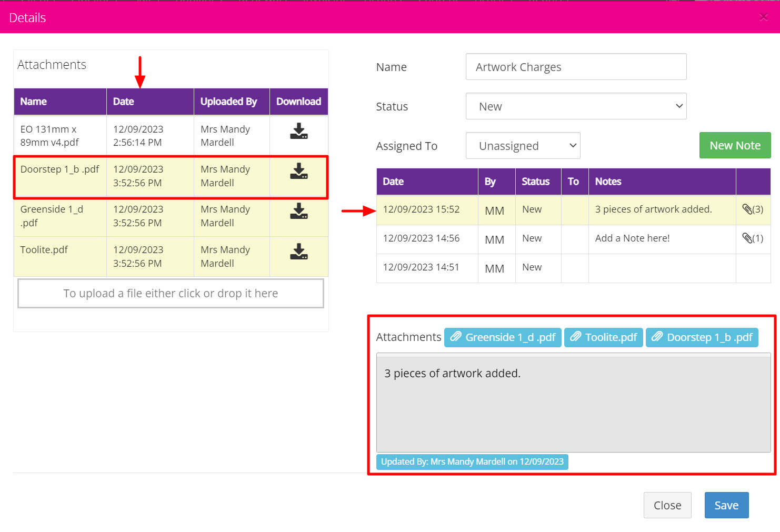This screenshot has width=780, height=532.
Task: Sort attachments by Name column header
Action: 60,102
